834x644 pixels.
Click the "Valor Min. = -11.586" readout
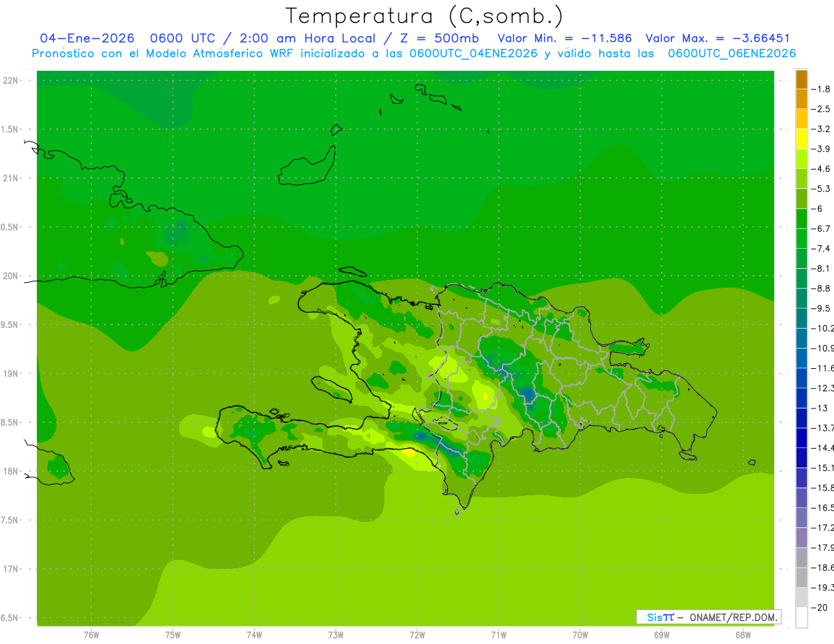(x=565, y=38)
